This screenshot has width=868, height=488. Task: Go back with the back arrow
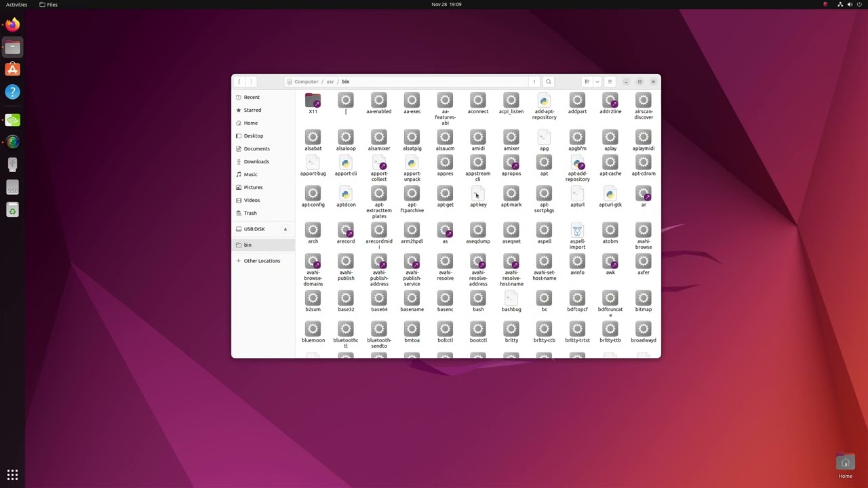click(239, 81)
